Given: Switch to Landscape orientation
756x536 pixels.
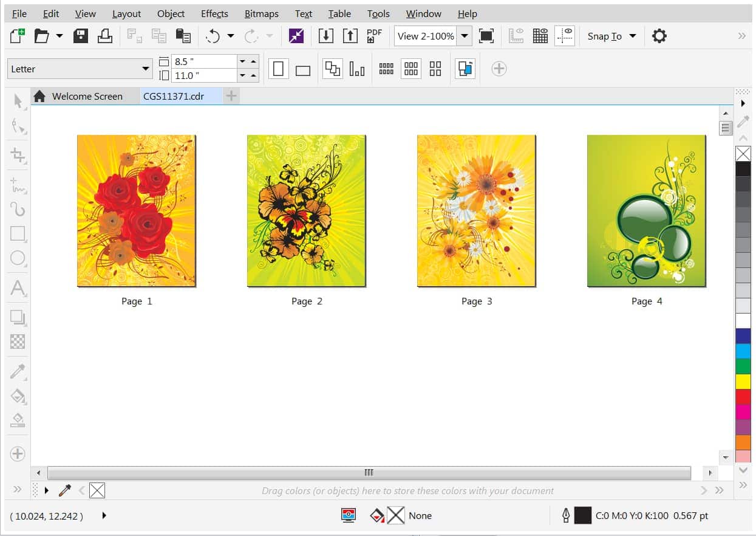Looking at the screenshot, I should (302, 69).
